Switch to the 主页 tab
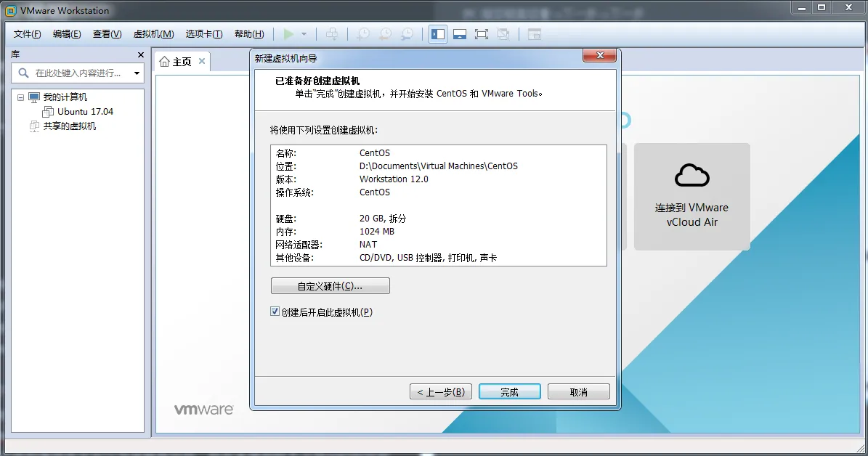This screenshot has width=868, height=456. (x=182, y=62)
